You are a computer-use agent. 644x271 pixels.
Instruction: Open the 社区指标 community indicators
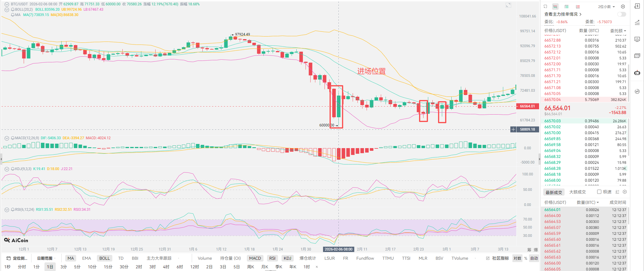498,258
